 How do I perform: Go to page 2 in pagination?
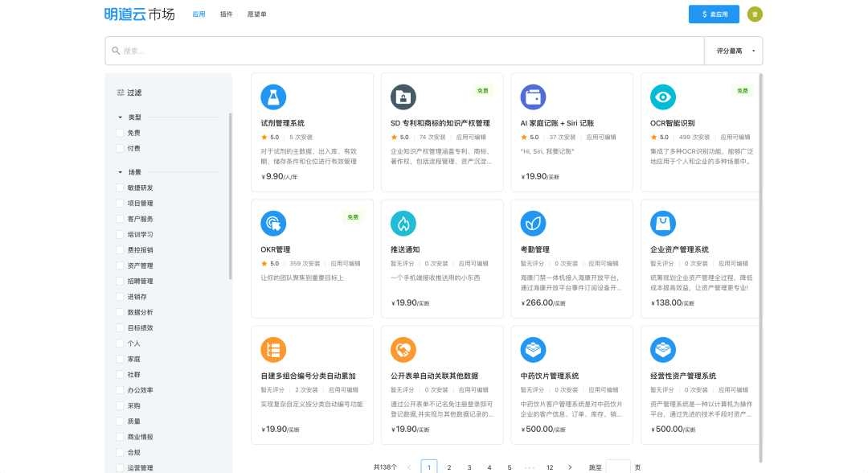[x=449, y=467]
